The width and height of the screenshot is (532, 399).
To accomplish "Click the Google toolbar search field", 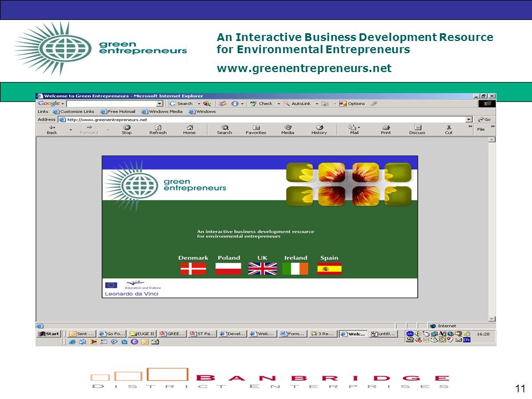I will [111, 104].
